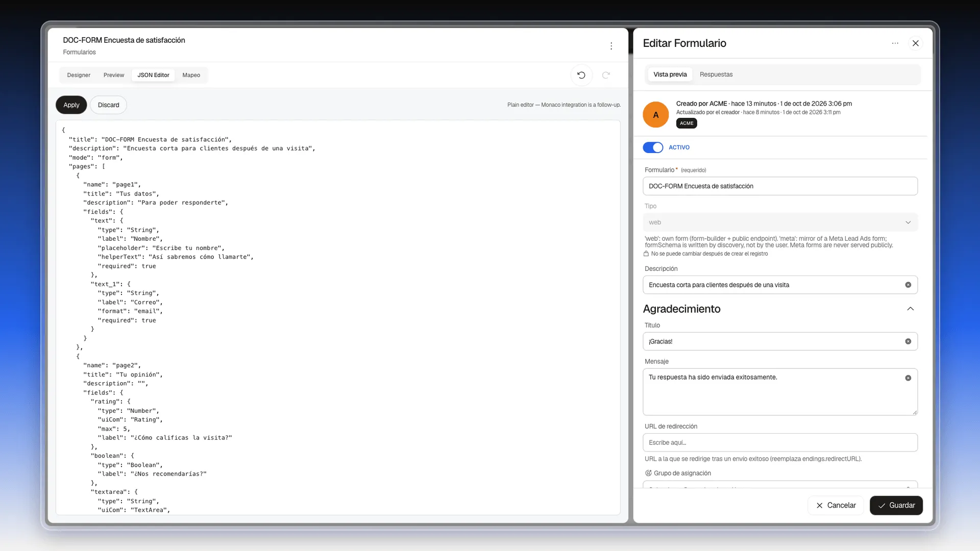
Task: Focus the Título ¡Gracias! input
Action: (x=780, y=342)
